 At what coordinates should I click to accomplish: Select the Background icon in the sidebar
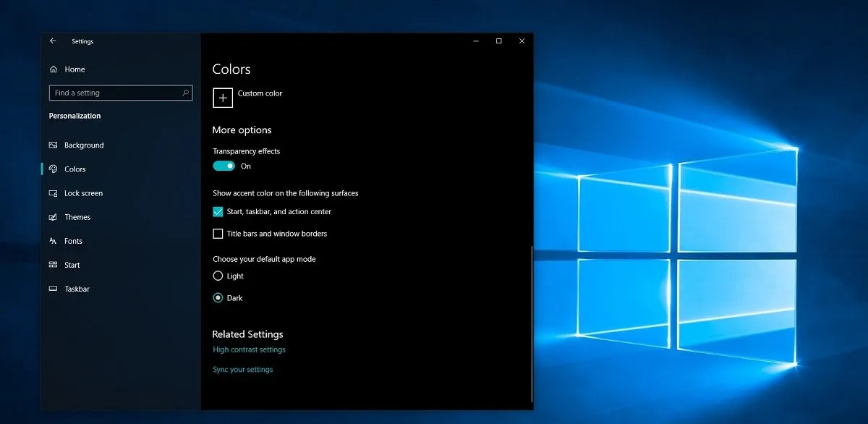coord(54,145)
